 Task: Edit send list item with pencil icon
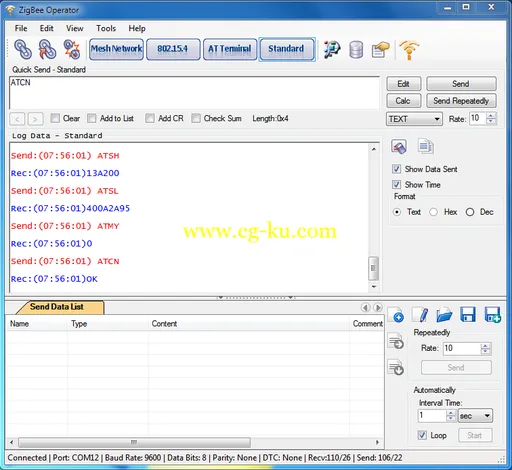tap(420, 315)
